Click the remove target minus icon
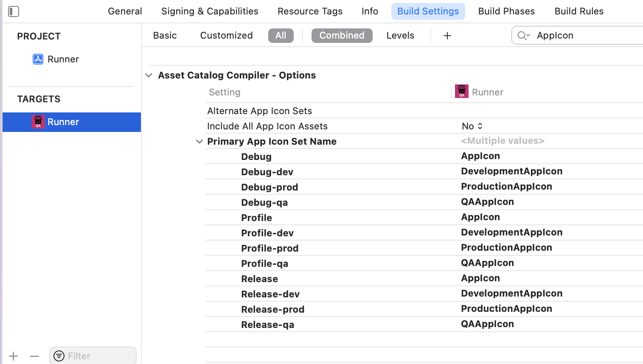The height and width of the screenshot is (364, 643). click(x=35, y=356)
